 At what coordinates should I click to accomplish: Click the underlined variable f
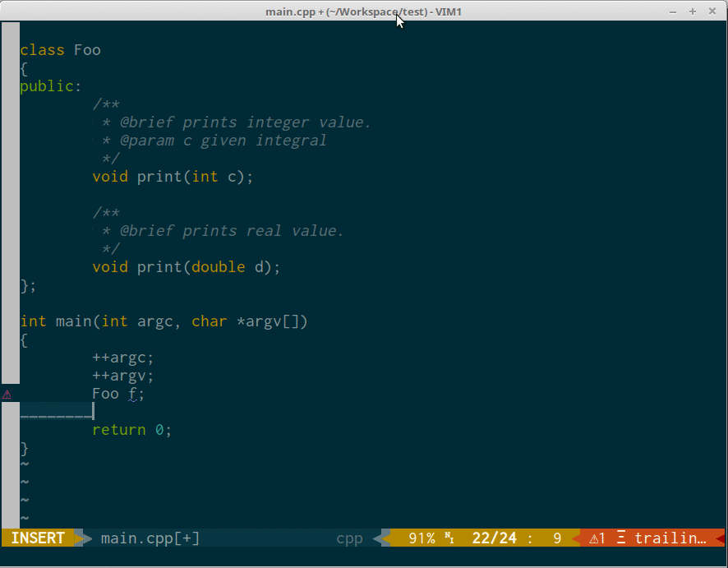[132, 394]
